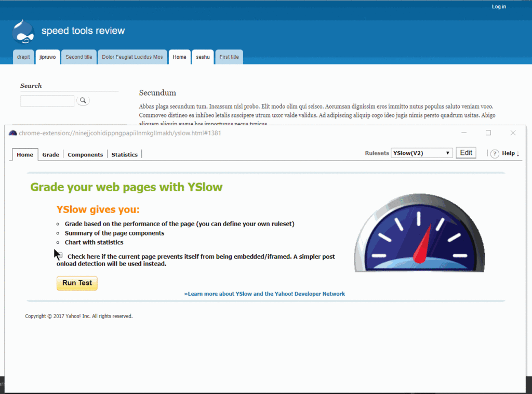This screenshot has height=394, width=532.
Task: Minimize the YSlow popup window
Action: 464,133
